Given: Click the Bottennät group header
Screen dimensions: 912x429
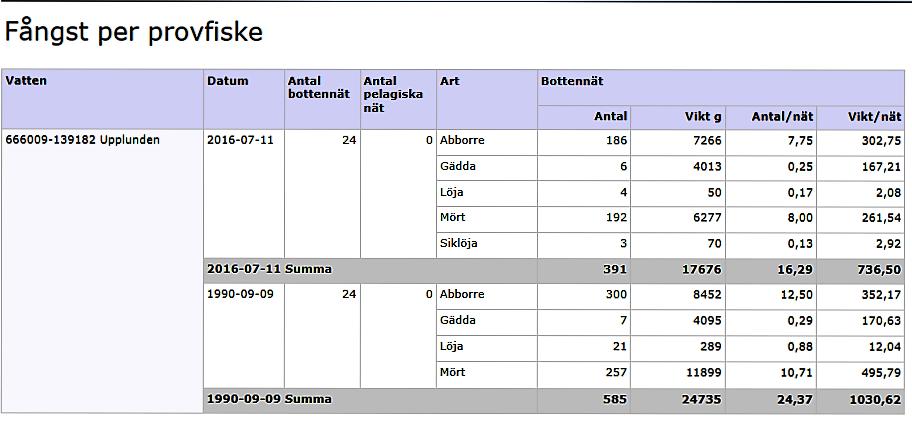Looking at the screenshot, I should click(x=721, y=88).
